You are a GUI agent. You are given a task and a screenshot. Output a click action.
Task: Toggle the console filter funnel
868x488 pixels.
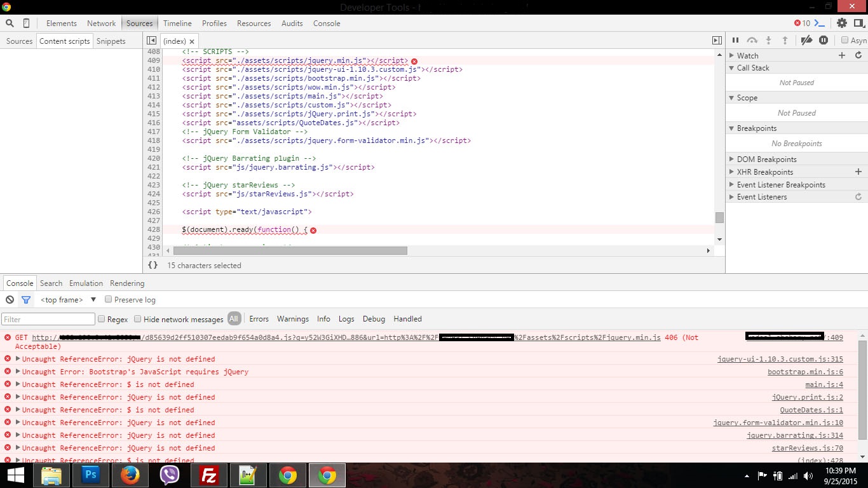(x=26, y=300)
